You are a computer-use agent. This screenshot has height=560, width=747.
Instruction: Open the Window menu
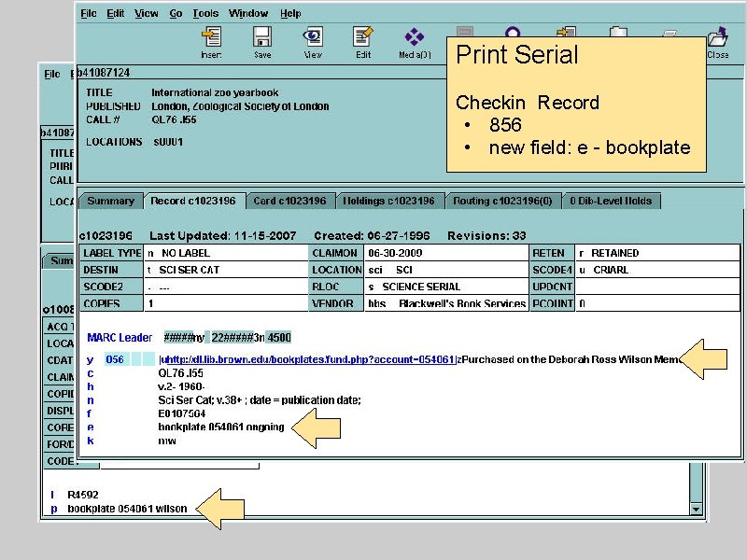[248, 13]
